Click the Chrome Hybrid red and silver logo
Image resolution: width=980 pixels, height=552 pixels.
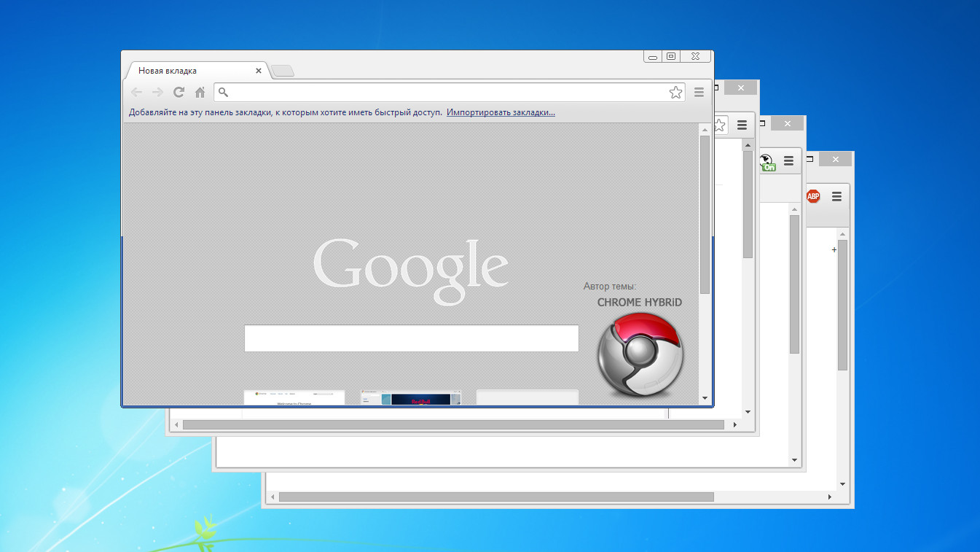pyautogui.click(x=640, y=355)
